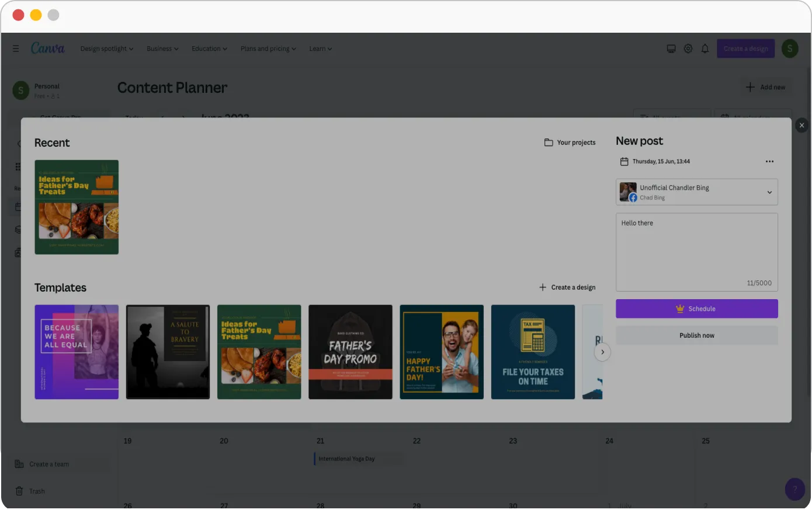Open the calendar icon beside the post date
Screen dimensions: 812x513
pos(624,161)
